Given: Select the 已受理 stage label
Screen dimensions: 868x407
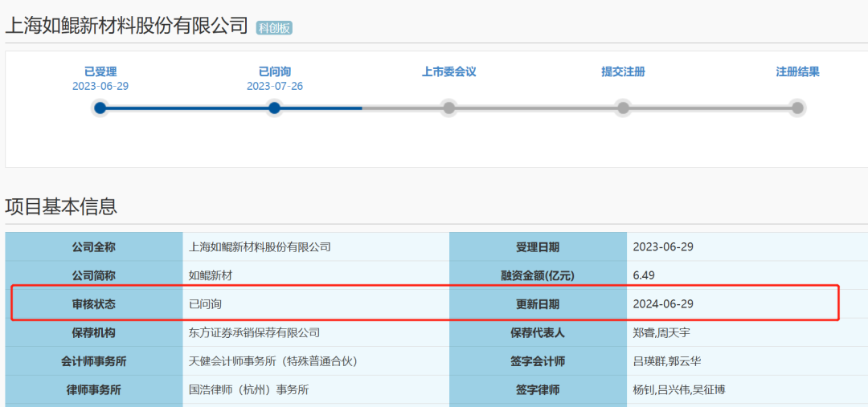Looking at the screenshot, I should point(100,72).
